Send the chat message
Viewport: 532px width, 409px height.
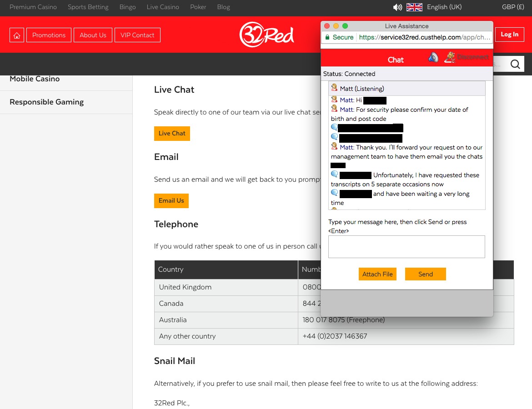tap(426, 274)
